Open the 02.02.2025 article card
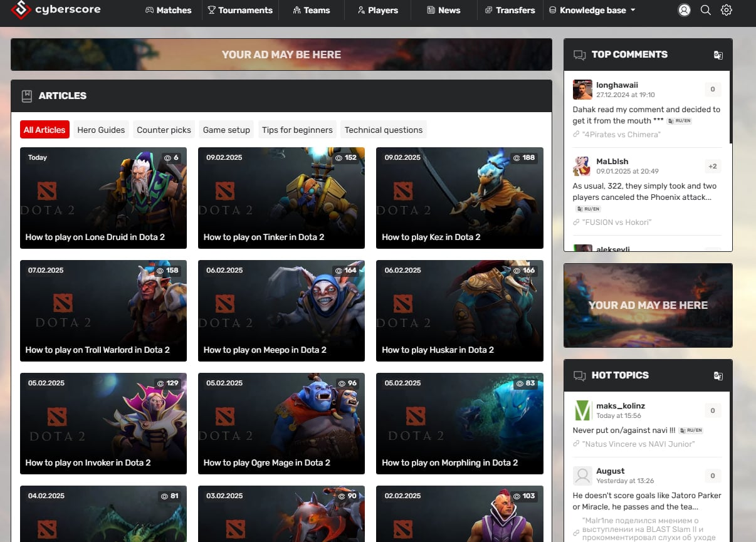This screenshot has width=756, height=542. tap(459, 514)
